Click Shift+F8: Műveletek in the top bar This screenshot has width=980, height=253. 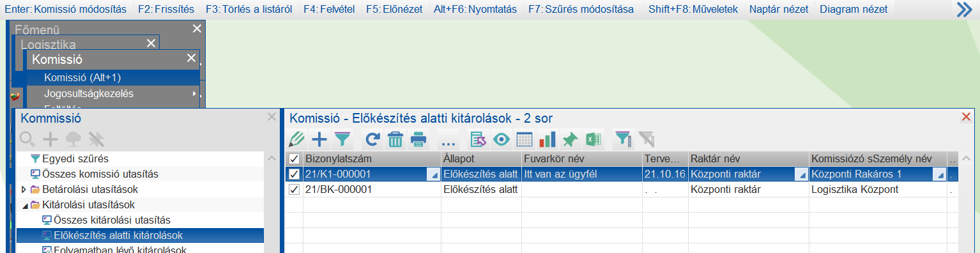click(693, 10)
